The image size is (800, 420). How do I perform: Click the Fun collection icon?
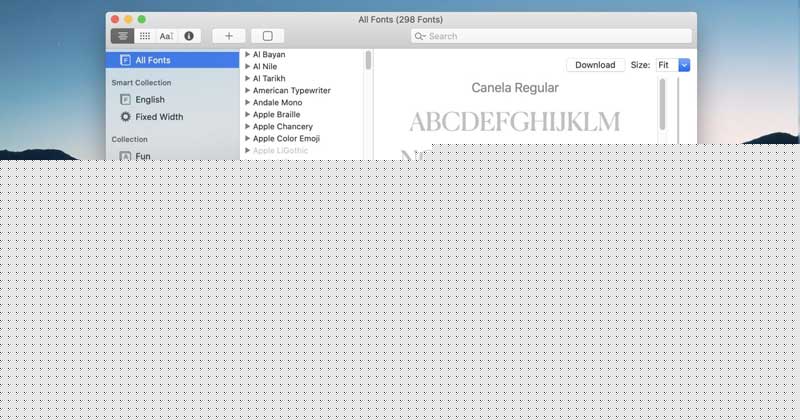point(125,156)
